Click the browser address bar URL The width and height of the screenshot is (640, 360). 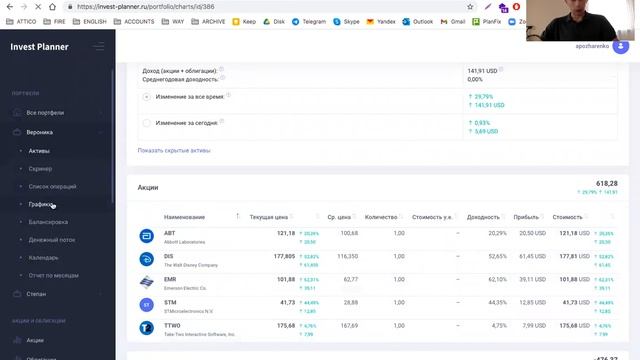(x=146, y=7)
